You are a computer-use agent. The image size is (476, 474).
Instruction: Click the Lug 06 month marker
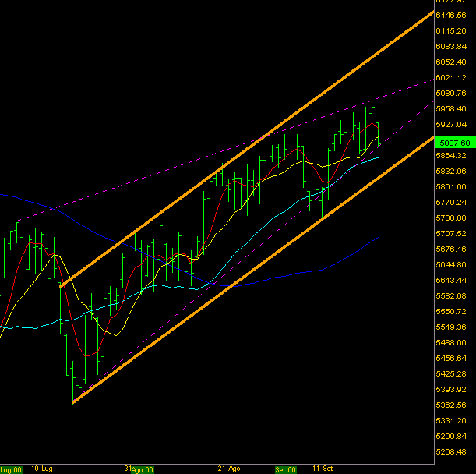click(x=11, y=469)
